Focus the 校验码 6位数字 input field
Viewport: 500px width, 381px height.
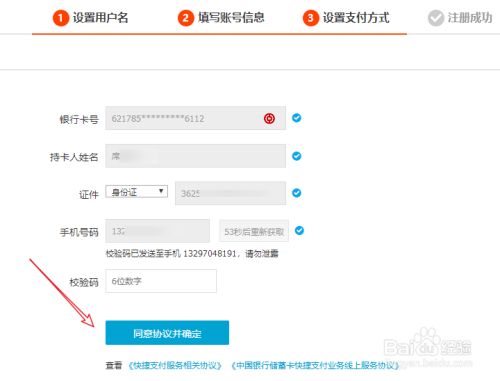pos(161,281)
